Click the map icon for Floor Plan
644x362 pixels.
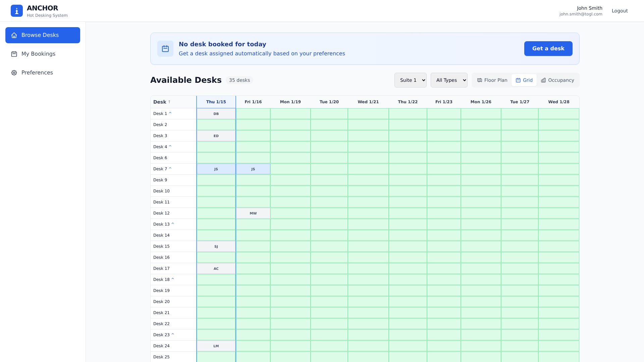480,80
